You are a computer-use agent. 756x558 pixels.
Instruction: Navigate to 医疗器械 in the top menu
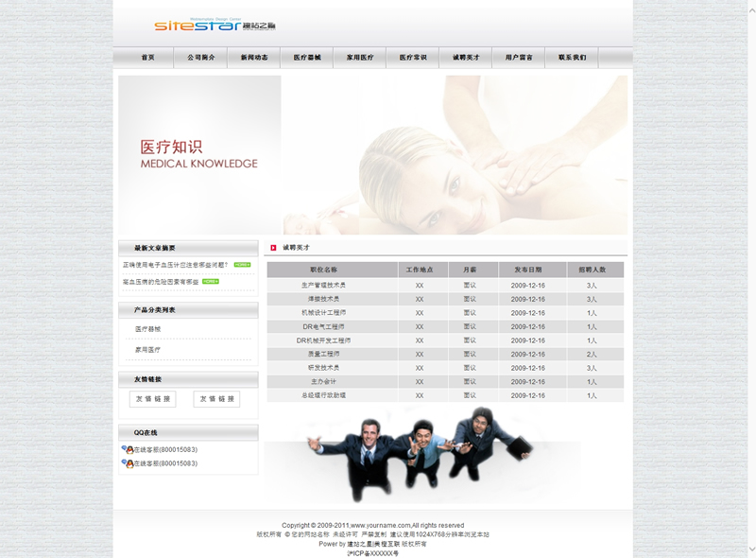(306, 58)
